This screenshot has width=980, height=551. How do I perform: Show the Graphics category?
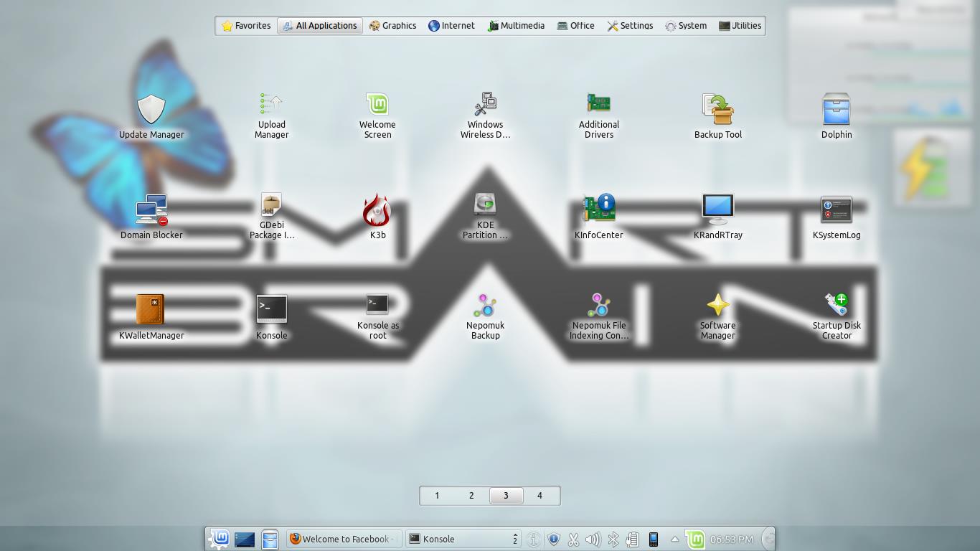click(x=392, y=26)
